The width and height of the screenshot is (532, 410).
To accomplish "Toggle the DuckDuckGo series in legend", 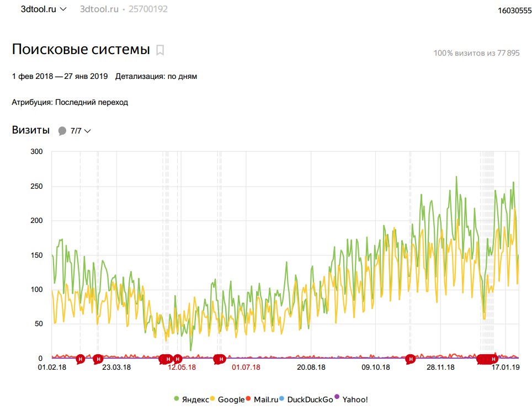I will tap(306, 399).
